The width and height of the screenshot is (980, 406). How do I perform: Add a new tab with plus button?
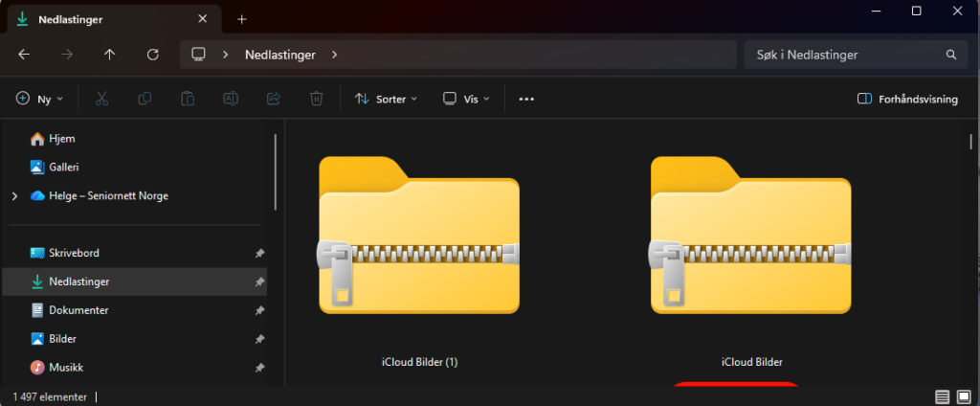[242, 18]
